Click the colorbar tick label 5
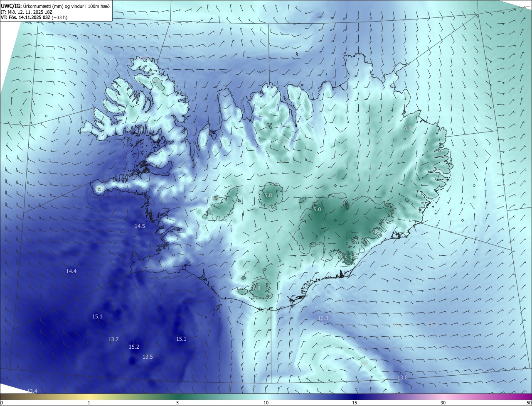This screenshot has height=406, width=532. pos(177,403)
